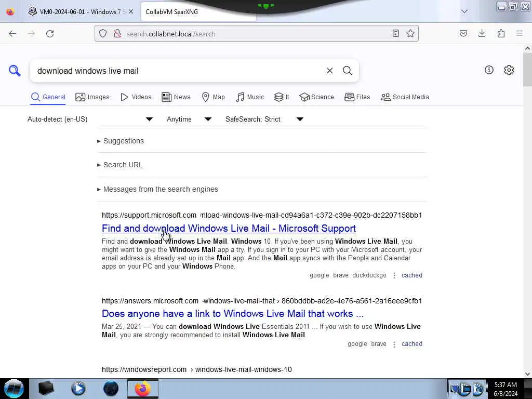
Task: Select the CollabVM SearXNG tab
Action: (x=198, y=11)
